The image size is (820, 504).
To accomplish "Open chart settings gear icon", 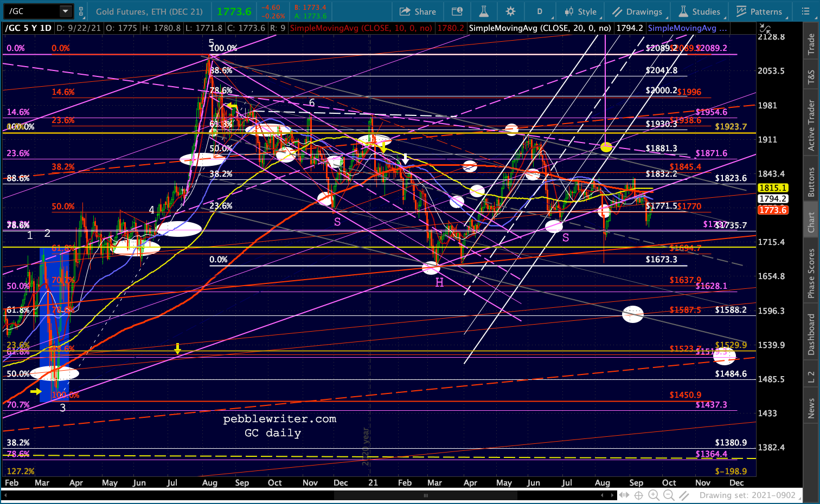I will click(x=510, y=11).
